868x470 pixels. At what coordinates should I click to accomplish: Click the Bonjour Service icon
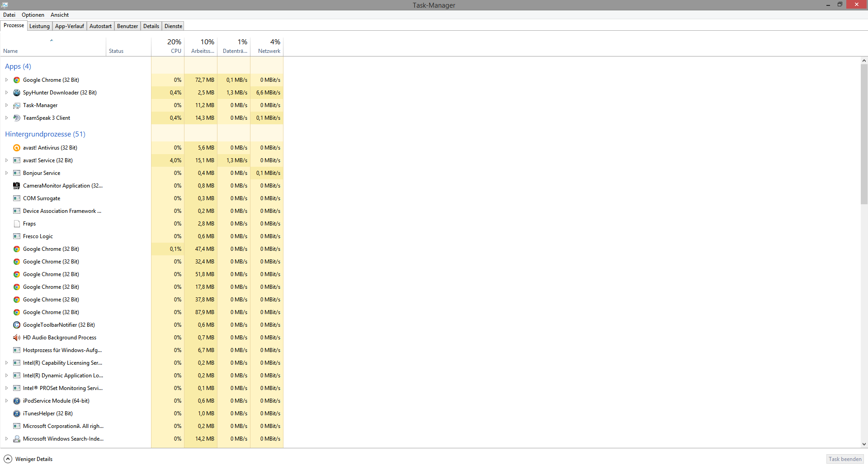(x=17, y=173)
